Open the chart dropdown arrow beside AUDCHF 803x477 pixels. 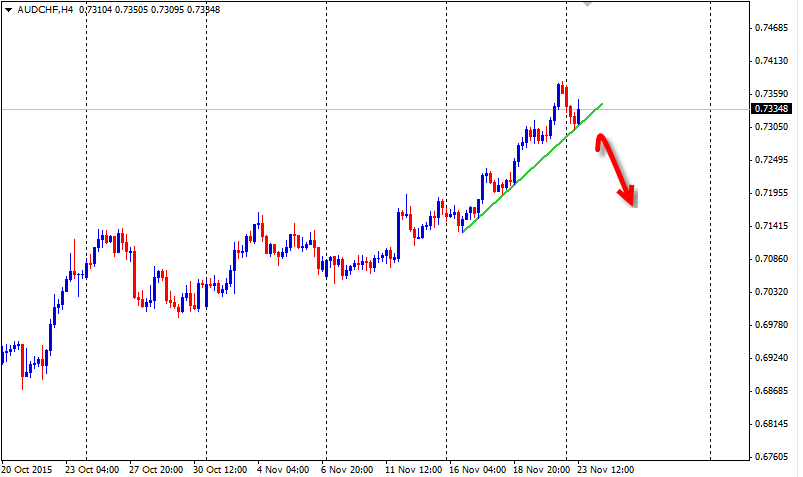click(x=8, y=9)
